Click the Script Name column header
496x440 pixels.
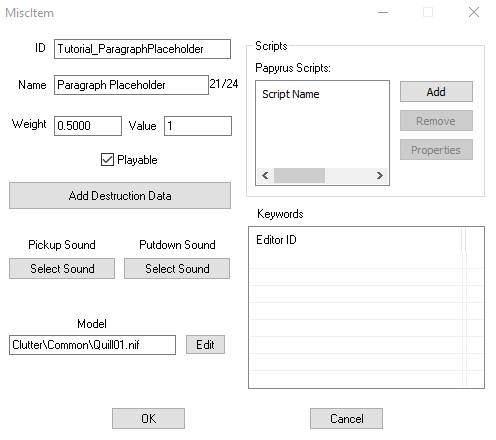(x=291, y=94)
